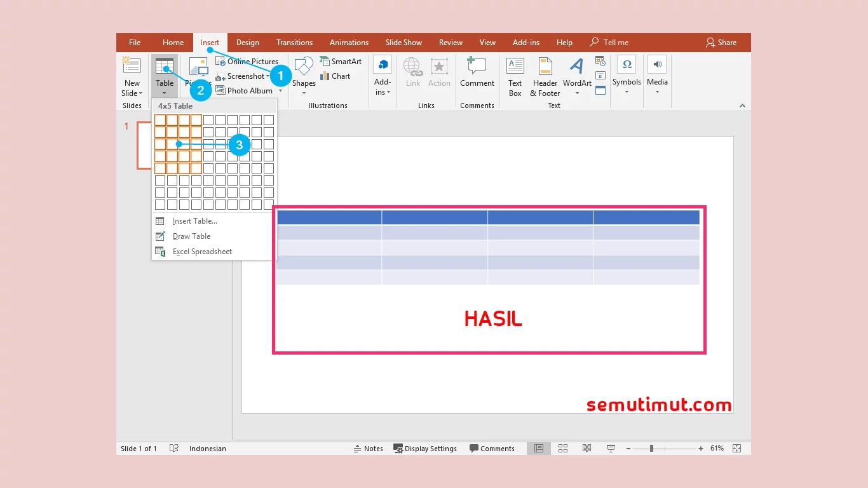Open the Media speaker button

(657, 64)
